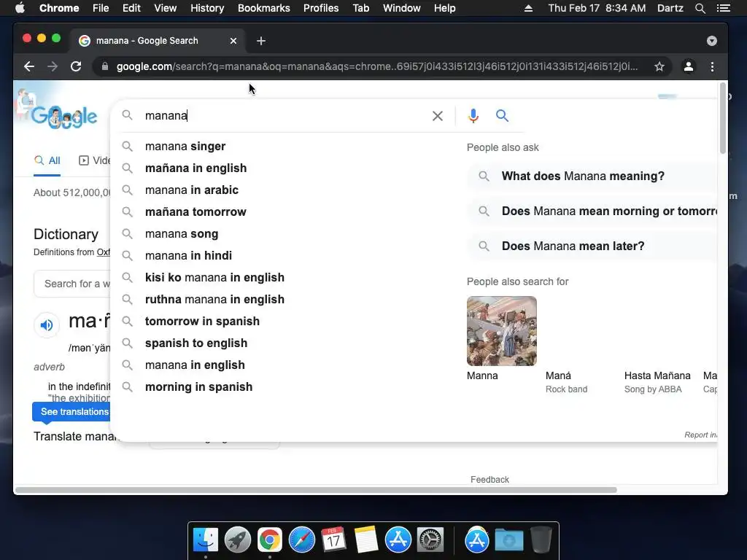Select the All results tab

(x=47, y=160)
